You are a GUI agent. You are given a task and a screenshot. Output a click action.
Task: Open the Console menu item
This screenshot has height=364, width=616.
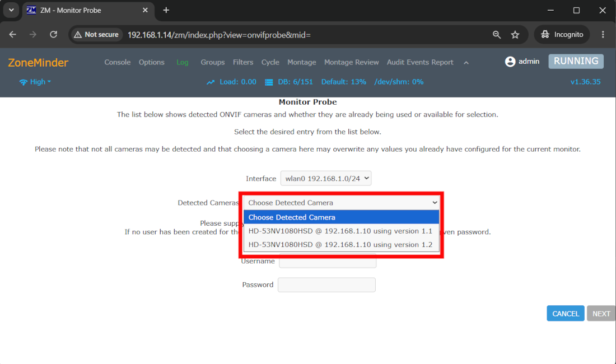[x=117, y=62]
